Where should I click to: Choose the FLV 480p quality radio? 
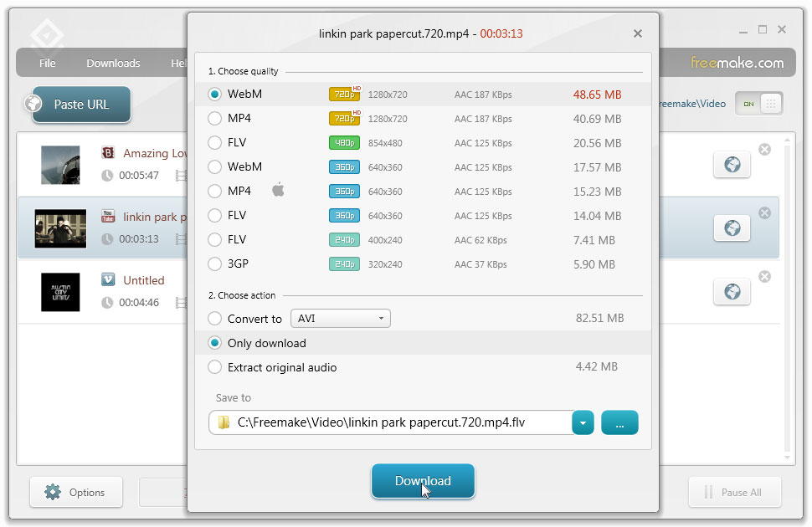(x=214, y=142)
